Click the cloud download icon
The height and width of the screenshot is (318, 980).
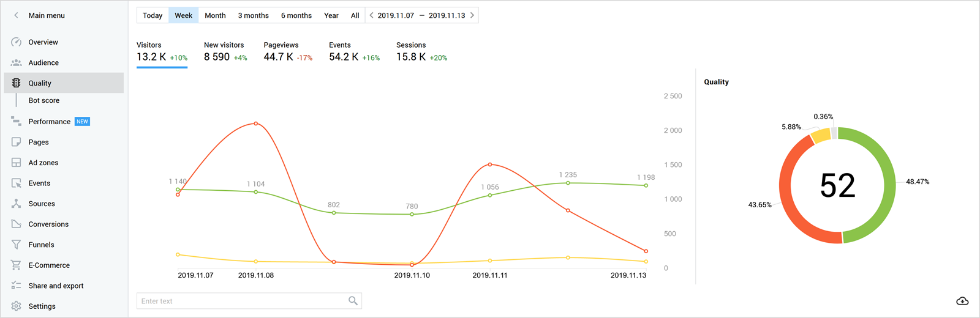pos(962,301)
